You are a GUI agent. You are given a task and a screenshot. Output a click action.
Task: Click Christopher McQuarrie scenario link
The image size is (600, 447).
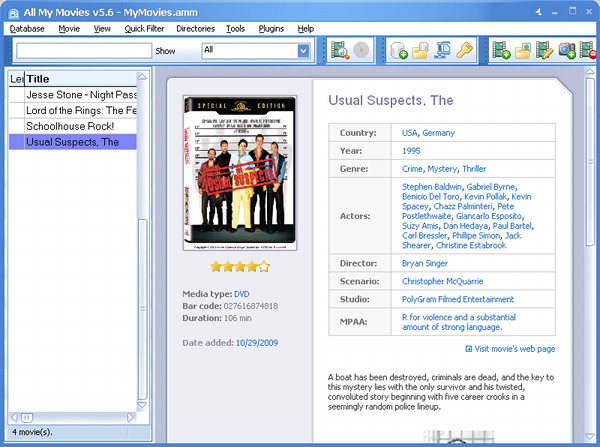coord(442,281)
